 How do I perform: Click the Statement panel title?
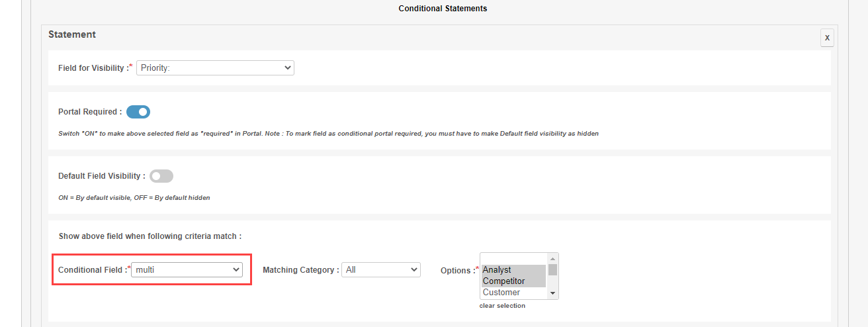click(x=72, y=34)
